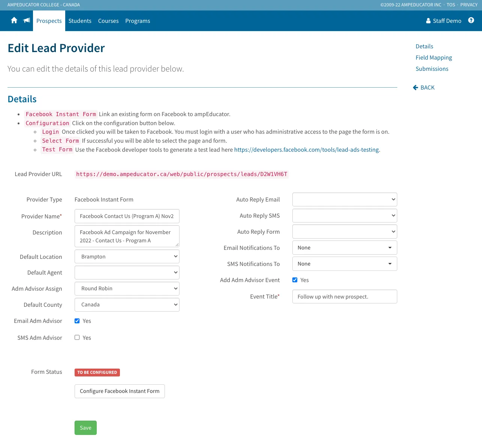The image size is (482, 448).
Task: Click the Description text area
Action: tap(127, 236)
